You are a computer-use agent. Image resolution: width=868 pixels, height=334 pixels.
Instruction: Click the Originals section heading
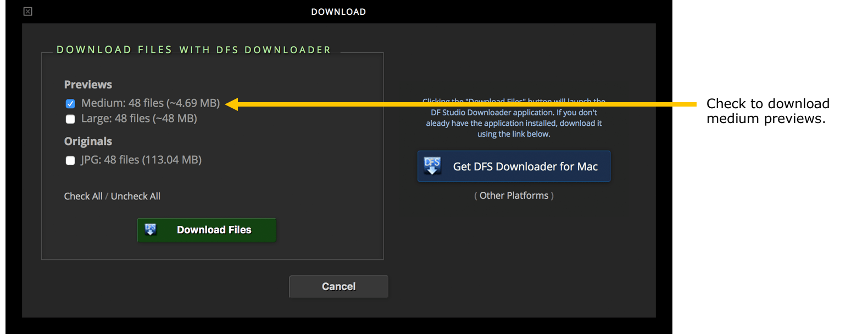[88, 141]
